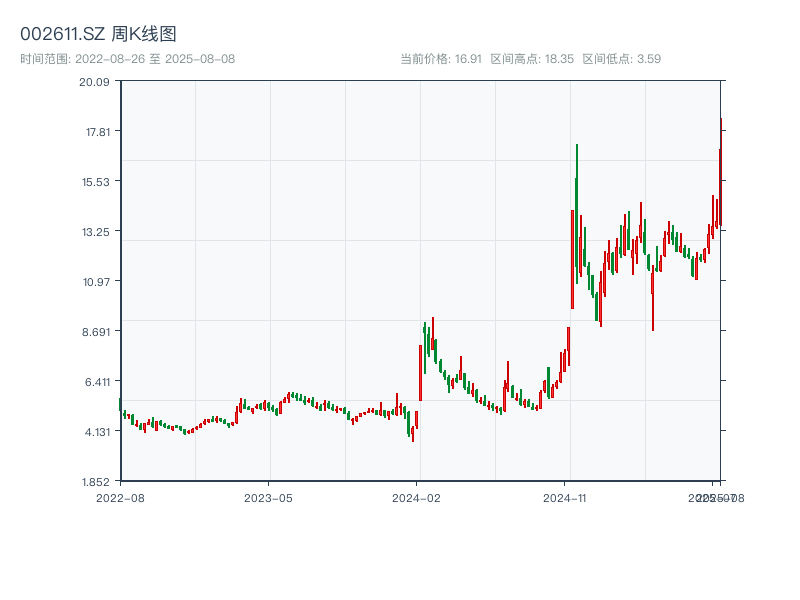Click the y-axis label 13.25

96,232
